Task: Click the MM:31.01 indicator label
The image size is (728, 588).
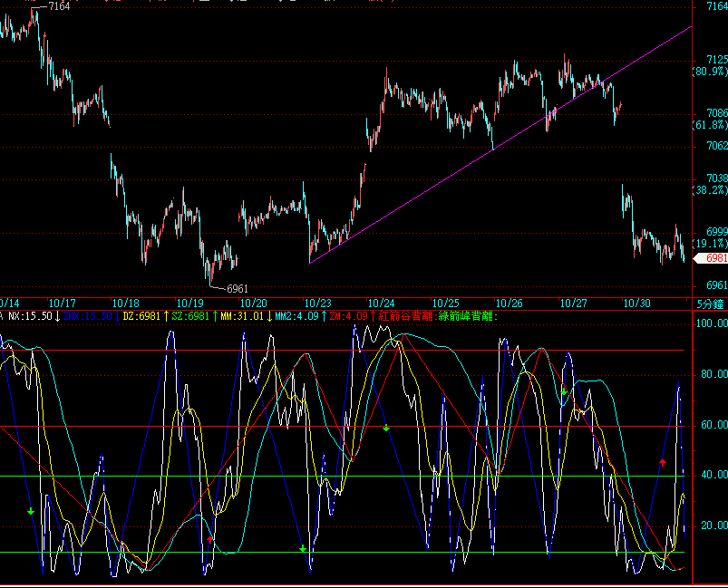Action: 244,316
